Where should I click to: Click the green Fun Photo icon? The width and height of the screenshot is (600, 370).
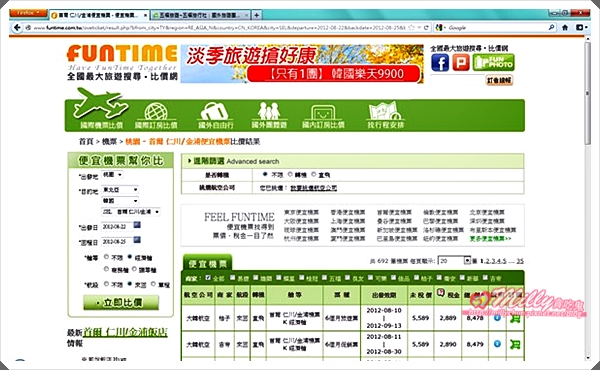tap(494, 62)
